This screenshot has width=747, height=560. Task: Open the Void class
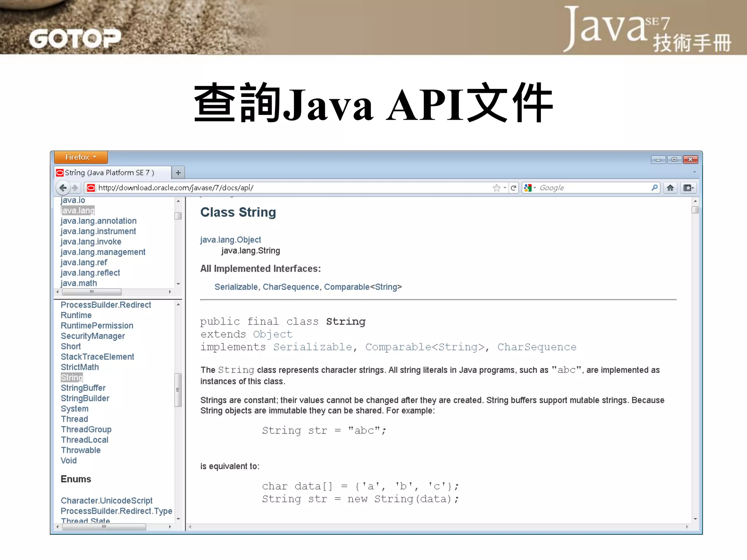coord(69,461)
